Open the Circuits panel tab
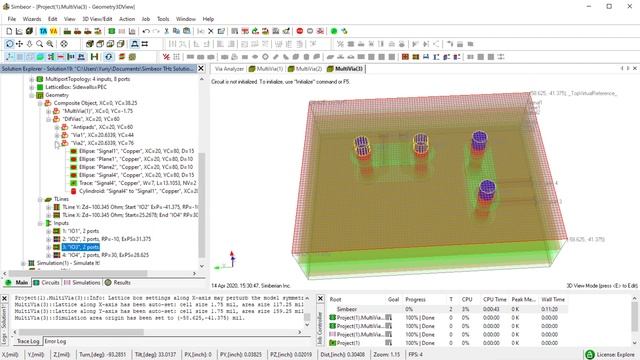The image size is (640, 360). (x=47, y=282)
